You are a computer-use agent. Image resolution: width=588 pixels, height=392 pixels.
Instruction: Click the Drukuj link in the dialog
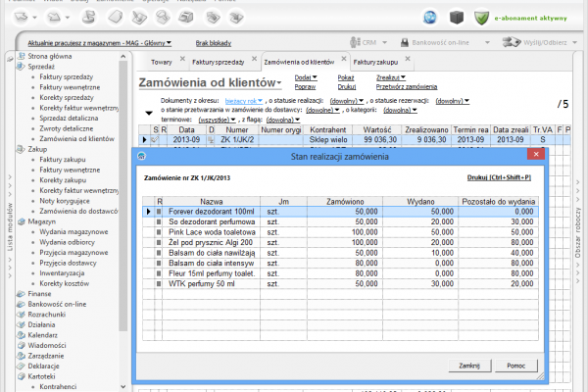(x=500, y=177)
